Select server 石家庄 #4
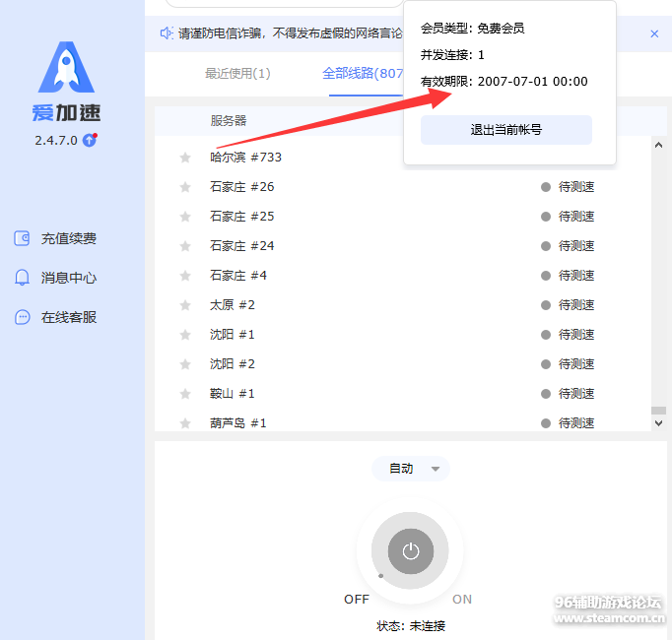672x640 pixels. click(x=237, y=275)
